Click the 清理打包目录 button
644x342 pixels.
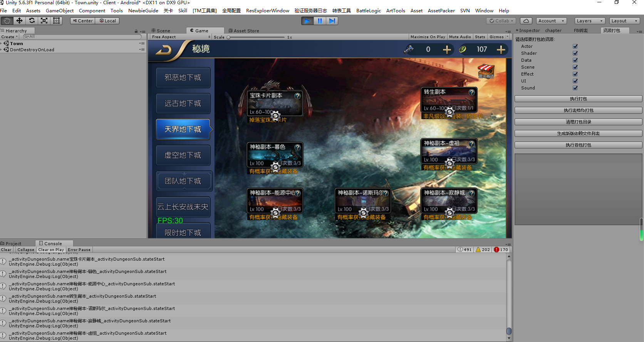(x=578, y=122)
